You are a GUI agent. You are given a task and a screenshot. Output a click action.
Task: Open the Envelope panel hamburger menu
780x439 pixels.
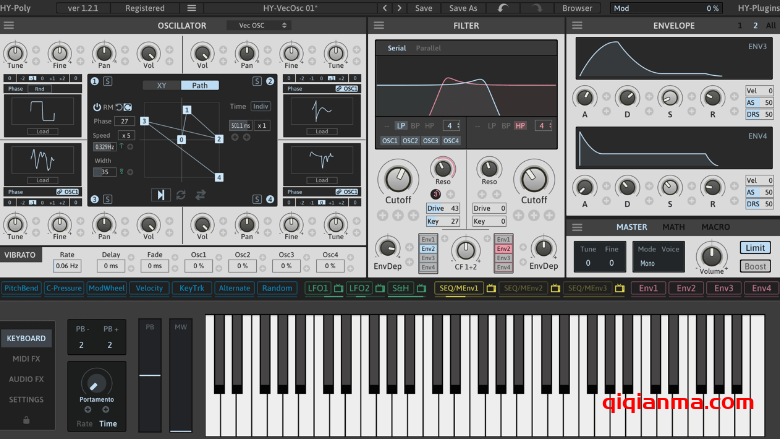pos(575,25)
